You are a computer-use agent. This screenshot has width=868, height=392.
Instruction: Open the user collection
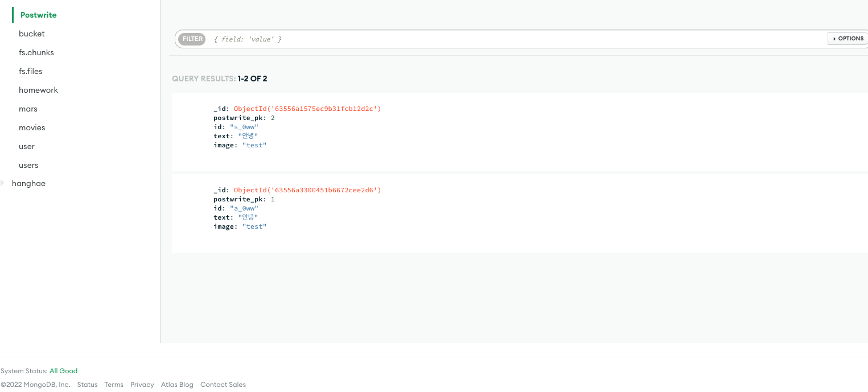27,146
